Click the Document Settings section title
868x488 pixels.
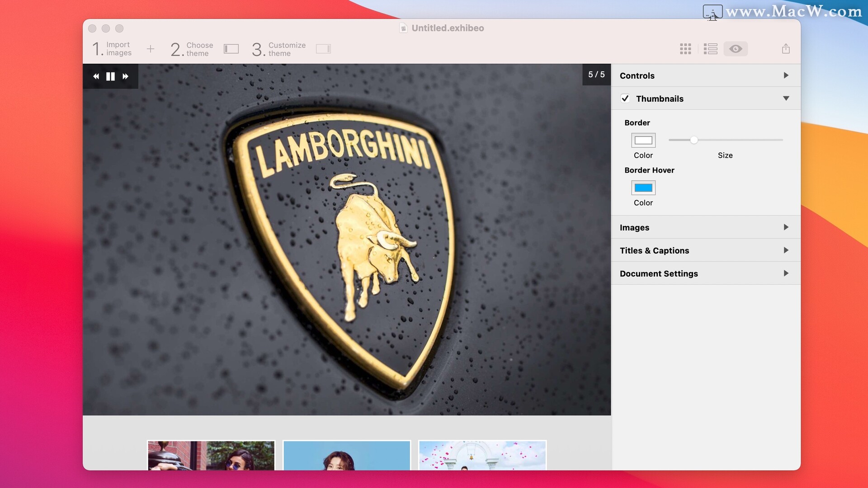coord(659,273)
